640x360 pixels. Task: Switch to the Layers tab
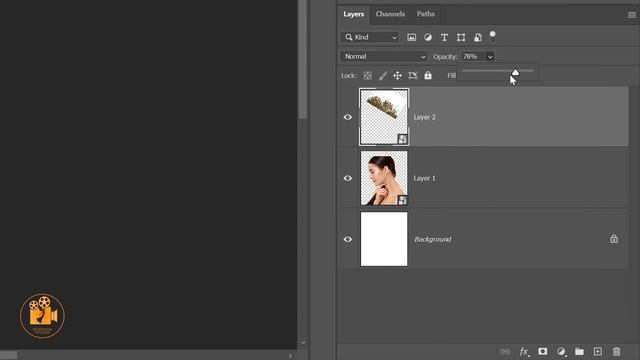click(353, 14)
